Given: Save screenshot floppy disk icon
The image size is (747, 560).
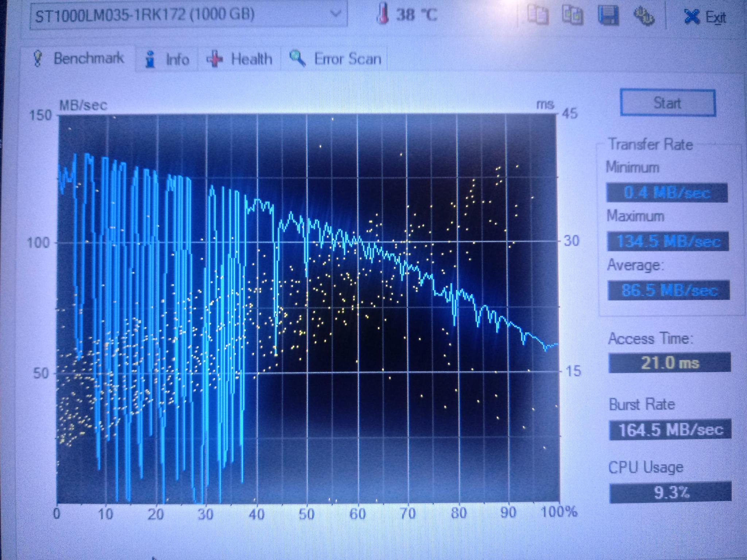Looking at the screenshot, I should coord(608,16).
